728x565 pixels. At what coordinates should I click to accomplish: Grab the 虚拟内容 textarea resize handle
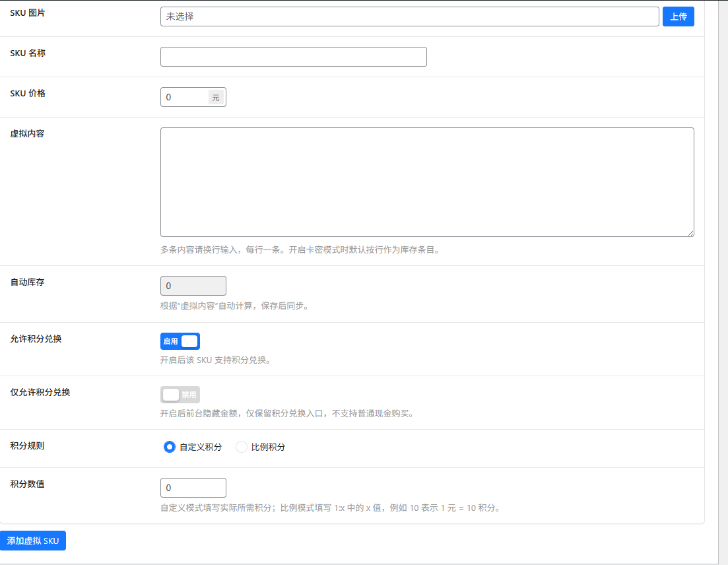(690, 233)
